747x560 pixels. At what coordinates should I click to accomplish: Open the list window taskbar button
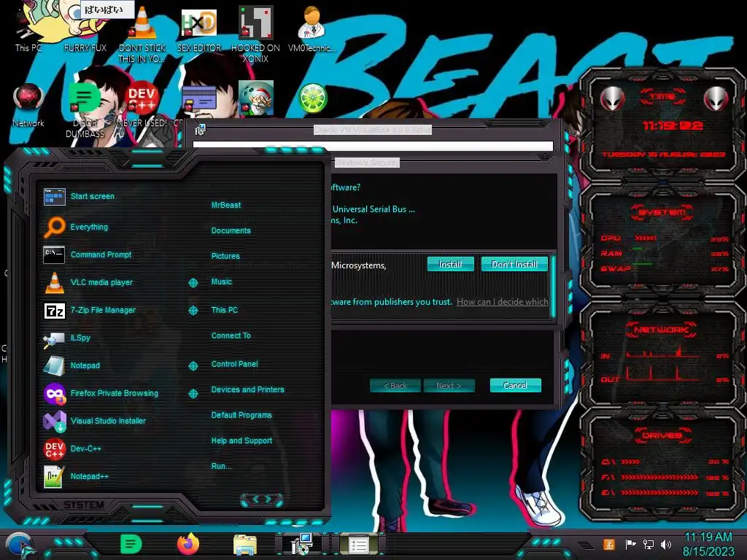(358, 545)
